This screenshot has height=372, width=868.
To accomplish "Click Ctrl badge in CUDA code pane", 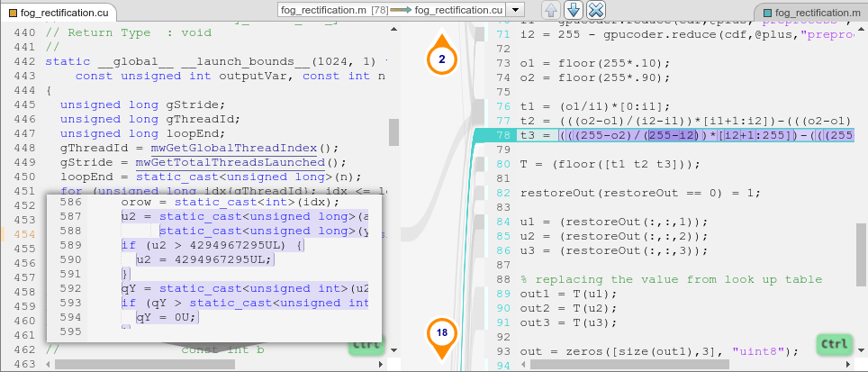I will (367, 346).
